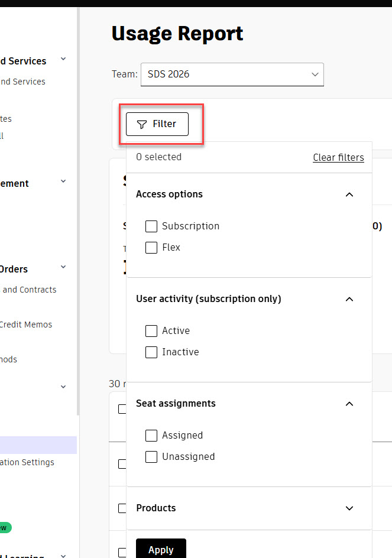The width and height of the screenshot is (392, 558).
Task: Check the Unassigned checkbox
Action: click(x=151, y=456)
